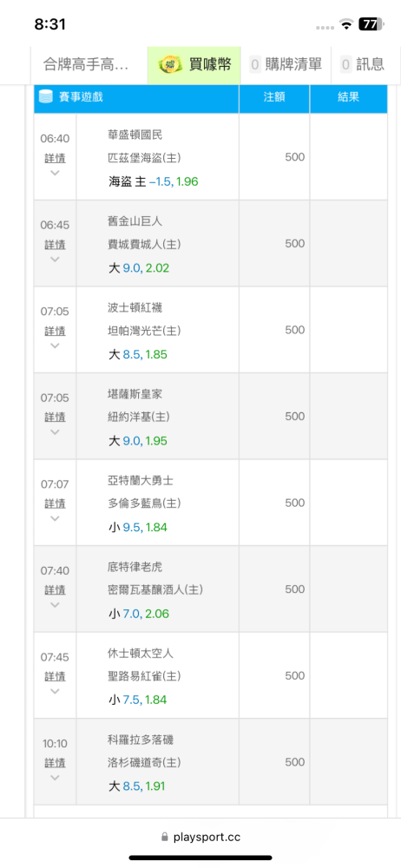401x868 pixels.
Task: Select the 海盜 主 -1.5, 1.96 pick
Action: (x=154, y=181)
